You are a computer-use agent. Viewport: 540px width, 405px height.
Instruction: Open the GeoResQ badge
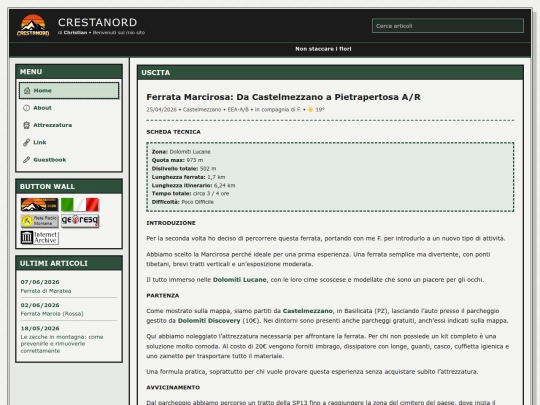tap(80, 221)
